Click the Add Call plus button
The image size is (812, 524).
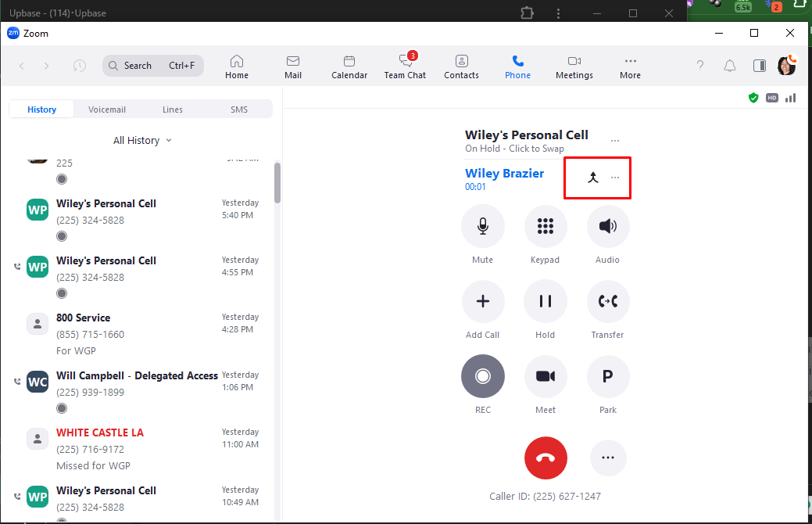pos(483,302)
